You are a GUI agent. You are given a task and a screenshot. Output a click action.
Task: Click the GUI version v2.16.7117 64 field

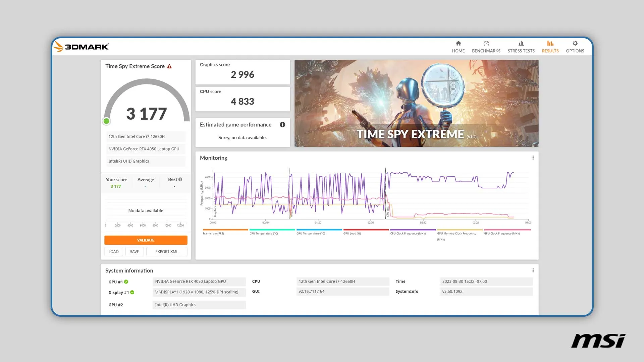point(343,292)
